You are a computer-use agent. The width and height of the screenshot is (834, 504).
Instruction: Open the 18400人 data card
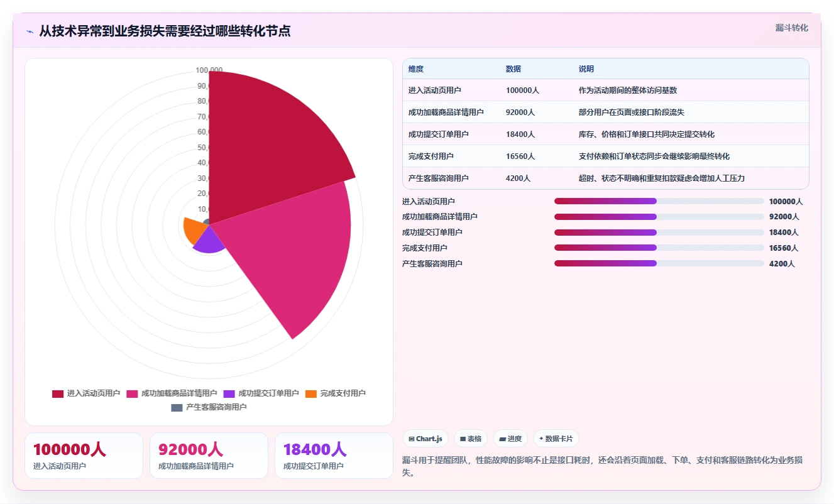334,456
